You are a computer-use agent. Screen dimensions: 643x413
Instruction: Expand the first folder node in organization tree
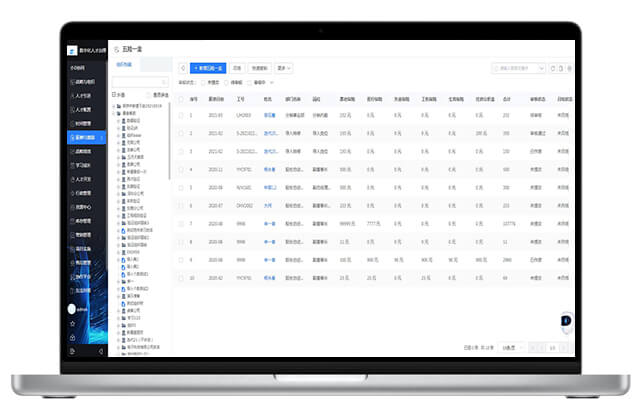click(116, 102)
